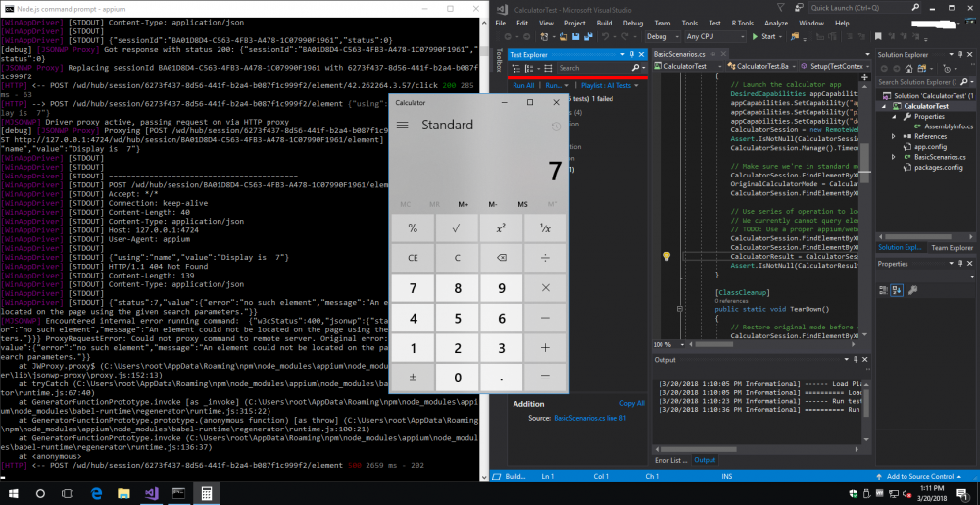Toggle the Alphabetical sort button in Properties
Viewport: 980px width, 505px height.
click(x=898, y=290)
